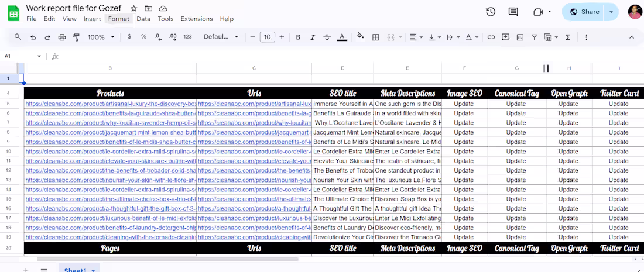Open more number formats 123
The height and width of the screenshot is (272, 644).
coord(188,36)
